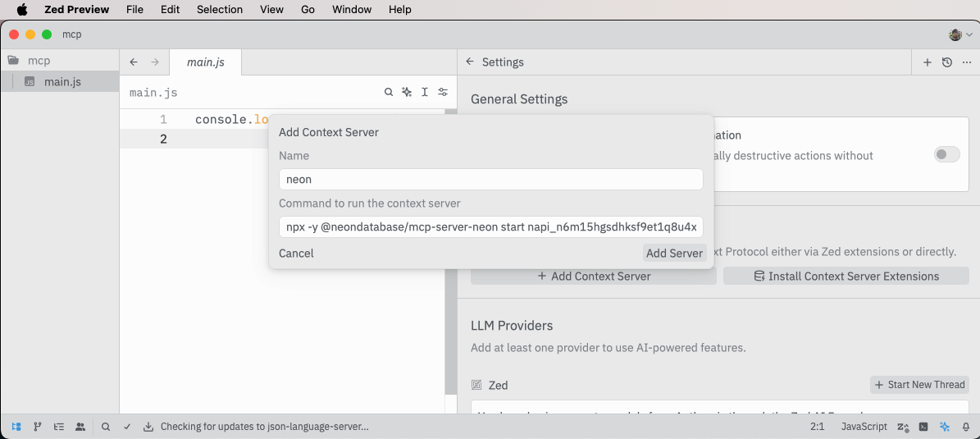The width and height of the screenshot is (980, 439).
Task: Open the Project Panel from status bar
Action: pos(16,427)
